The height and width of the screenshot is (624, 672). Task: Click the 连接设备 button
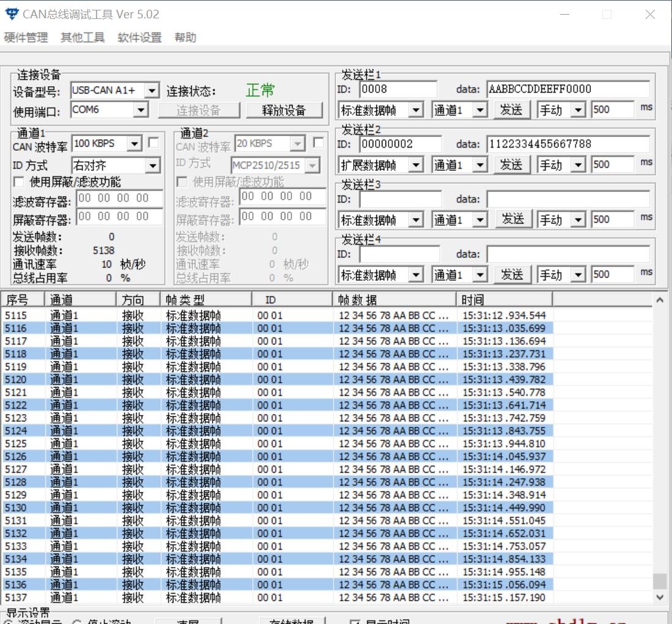(199, 111)
